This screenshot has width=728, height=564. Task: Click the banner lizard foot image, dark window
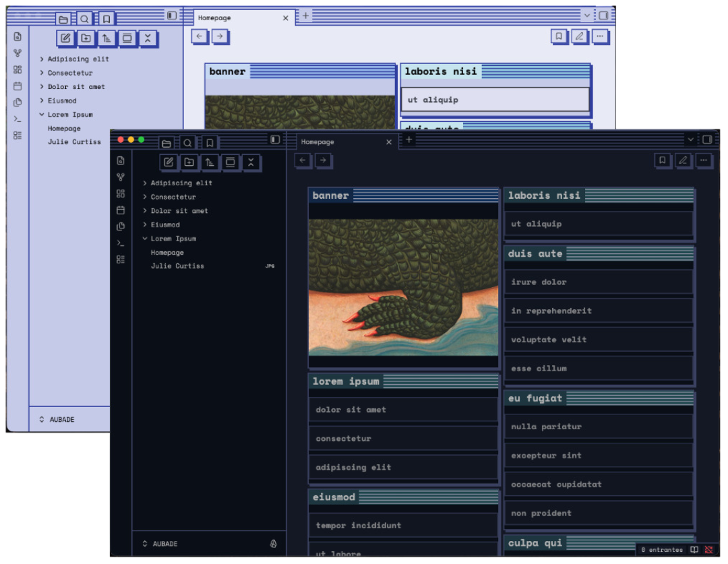[403, 287]
